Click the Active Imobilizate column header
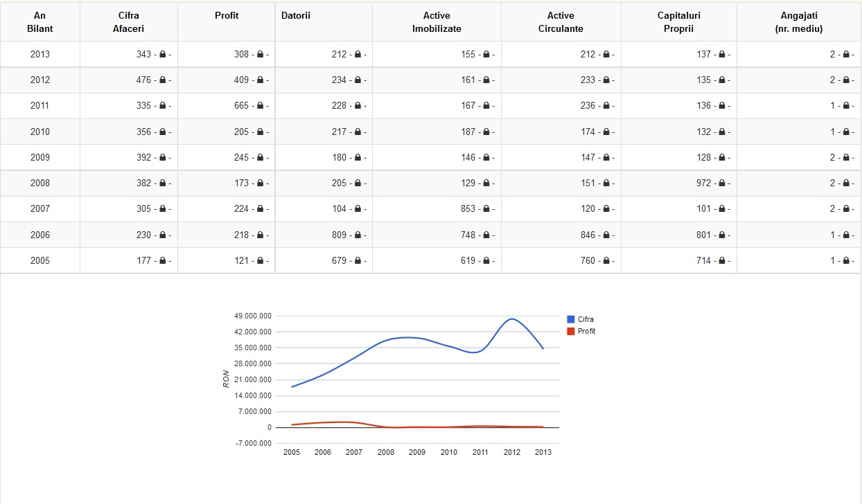The image size is (862, 504). click(x=437, y=22)
